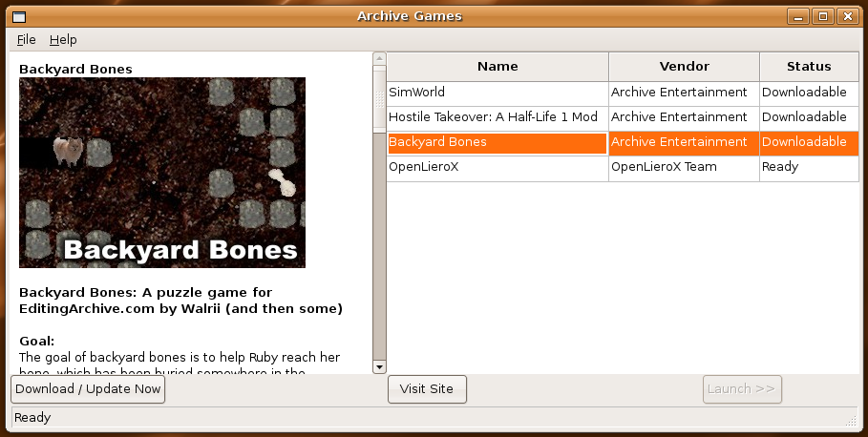This screenshot has width=868, height=437.
Task: Click the Goal: heading in the description
Action: pos(37,341)
